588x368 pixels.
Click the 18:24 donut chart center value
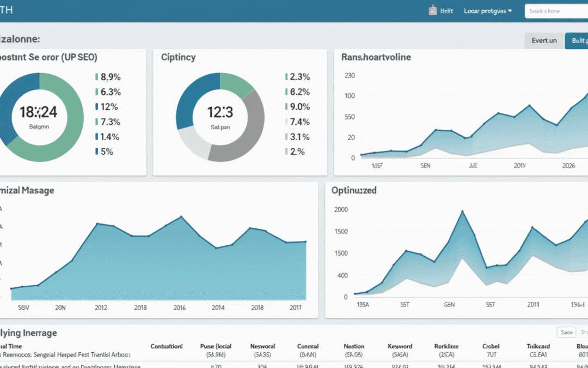click(x=38, y=112)
